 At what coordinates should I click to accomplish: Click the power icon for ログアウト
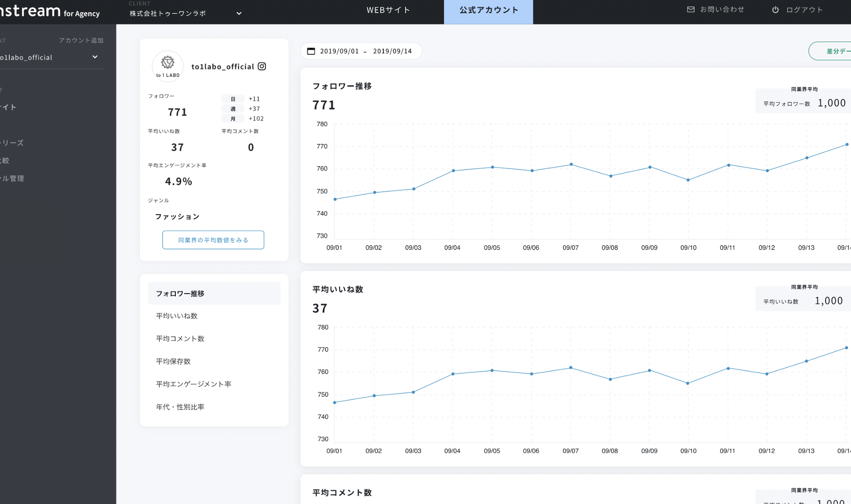(x=775, y=10)
